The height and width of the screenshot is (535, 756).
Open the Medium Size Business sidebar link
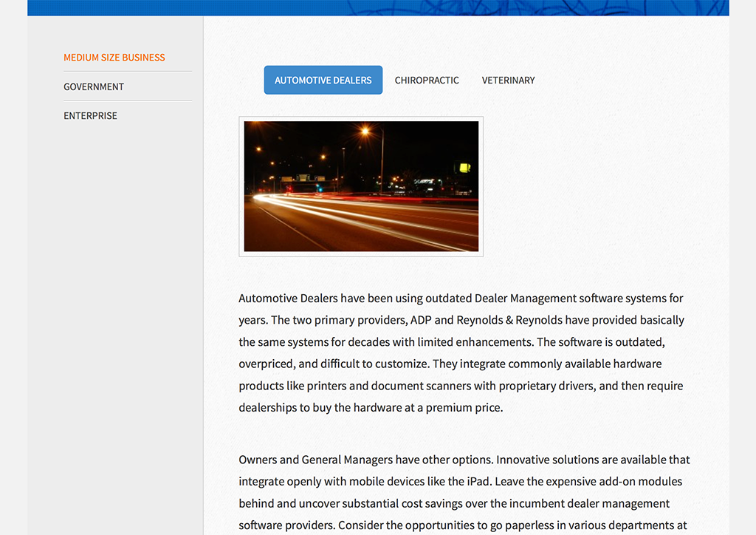[114, 58]
